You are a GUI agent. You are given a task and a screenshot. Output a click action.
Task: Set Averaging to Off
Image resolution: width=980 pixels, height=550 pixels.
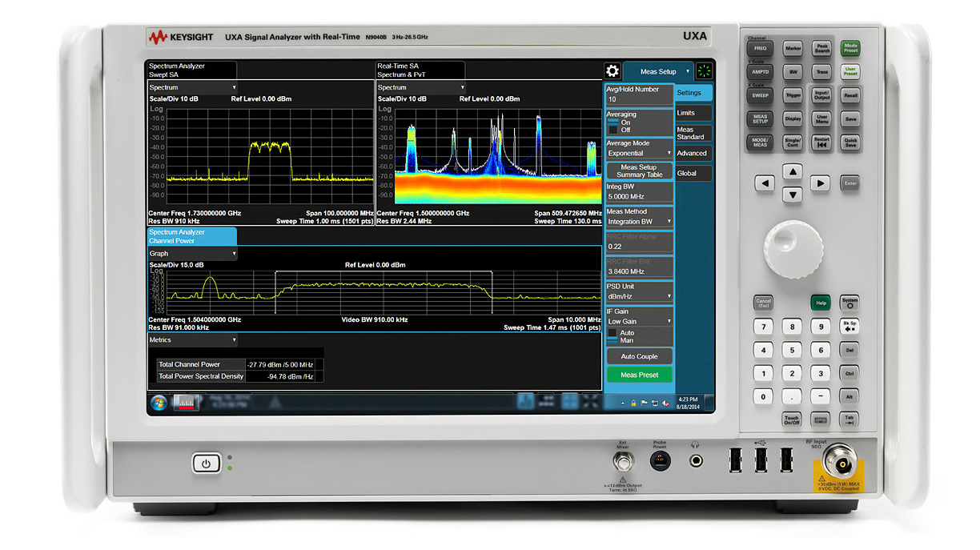pos(620,130)
